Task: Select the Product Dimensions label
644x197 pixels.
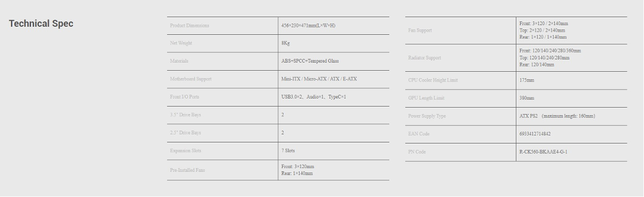Action: tap(190, 26)
